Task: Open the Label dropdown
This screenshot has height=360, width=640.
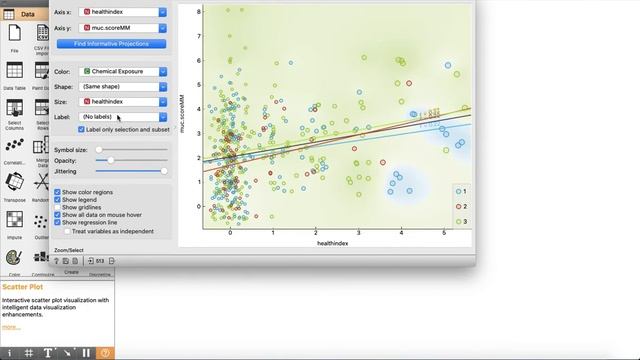Action: tap(122, 117)
